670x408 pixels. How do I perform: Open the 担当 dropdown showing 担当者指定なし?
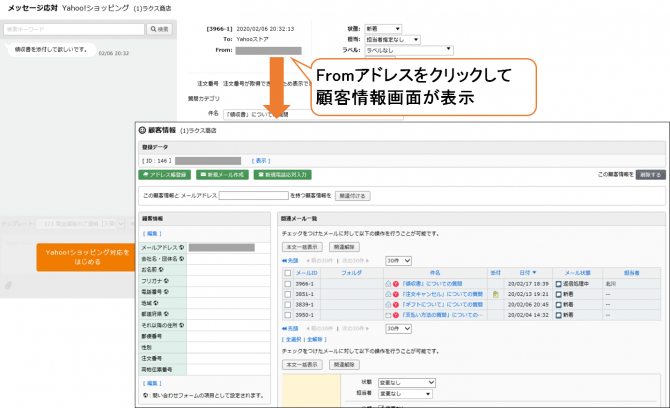tap(392, 40)
